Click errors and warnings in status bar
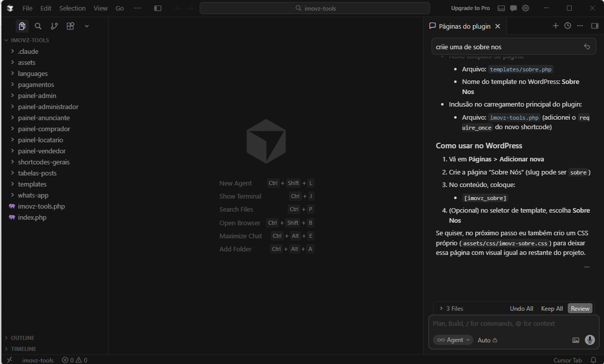Image resolution: width=604 pixels, height=364 pixels. pos(74,360)
